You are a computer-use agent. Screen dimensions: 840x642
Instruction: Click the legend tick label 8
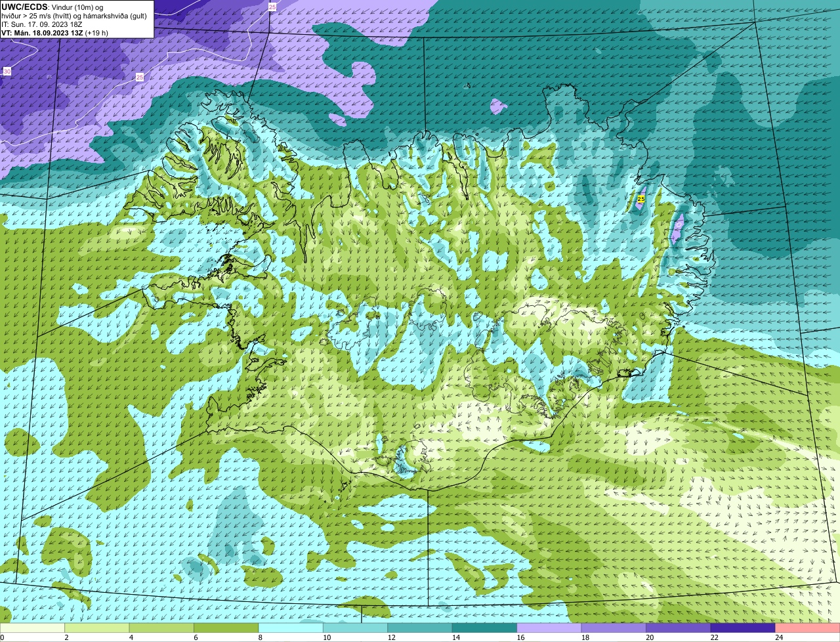[x=260, y=637]
